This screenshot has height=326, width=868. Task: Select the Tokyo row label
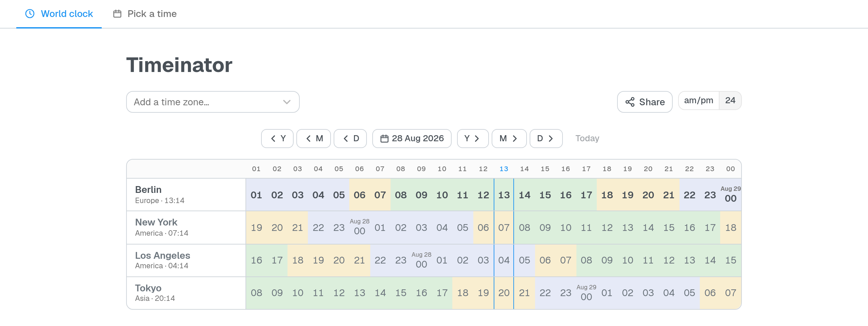point(186,293)
